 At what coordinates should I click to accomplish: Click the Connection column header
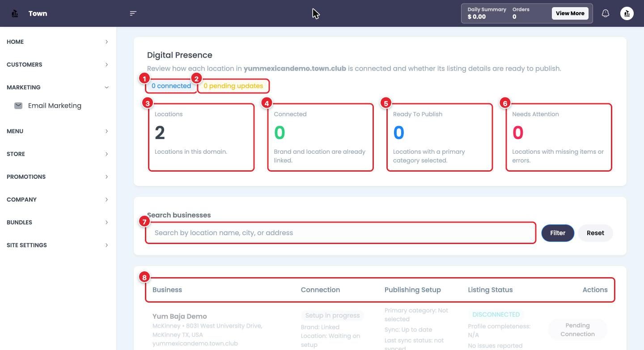[x=320, y=290]
